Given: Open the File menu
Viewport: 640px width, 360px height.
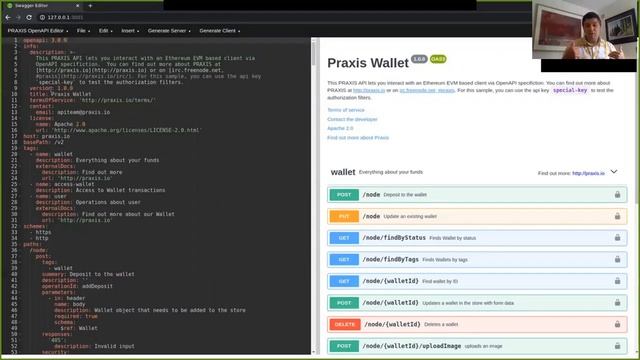Looking at the screenshot, I should coord(83,31).
